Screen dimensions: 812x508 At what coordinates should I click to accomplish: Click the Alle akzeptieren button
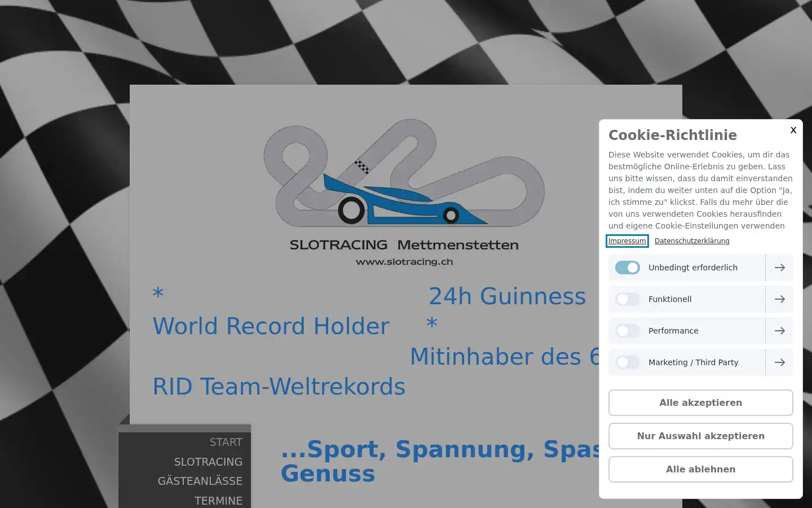pos(700,402)
